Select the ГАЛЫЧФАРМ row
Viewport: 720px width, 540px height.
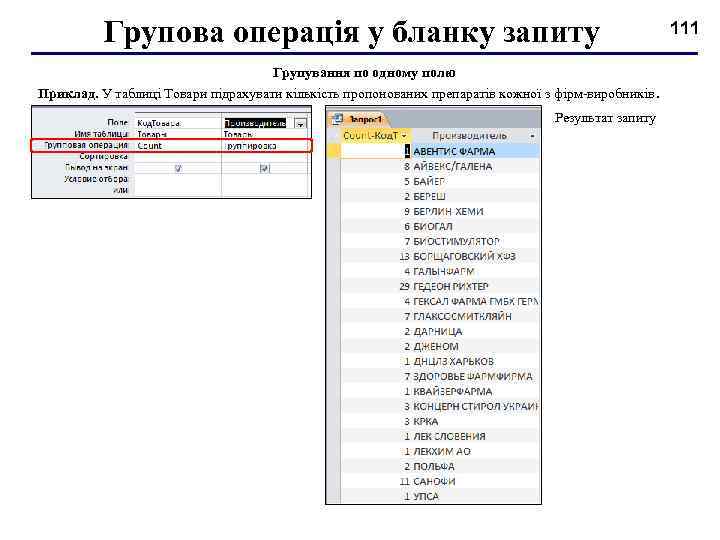pos(440,271)
